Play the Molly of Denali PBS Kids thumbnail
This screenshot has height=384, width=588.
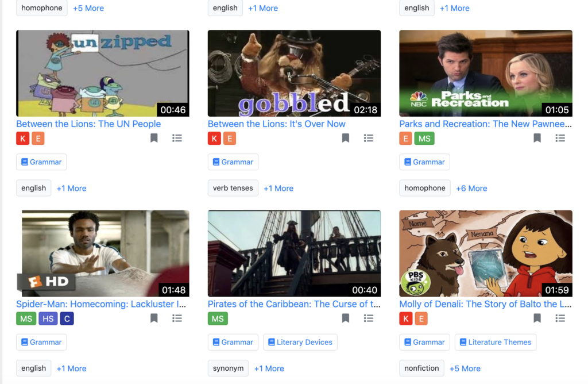coord(486,254)
